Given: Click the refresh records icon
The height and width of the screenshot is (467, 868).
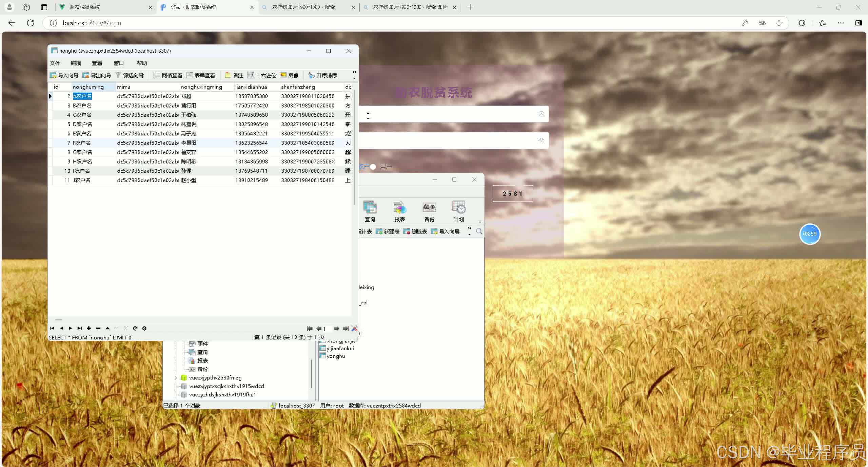Looking at the screenshot, I should pyautogui.click(x=135, y=328).
